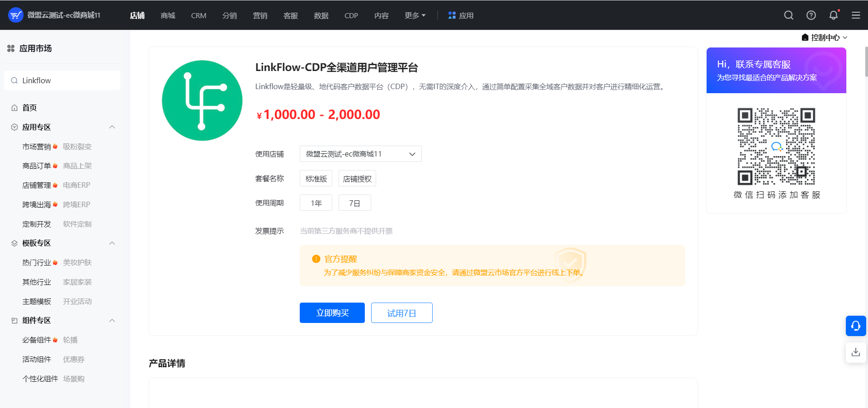Viewport: 868px width, 408px height.
Task: Select the 店铺授权 package option
Action: coord(357,178)
